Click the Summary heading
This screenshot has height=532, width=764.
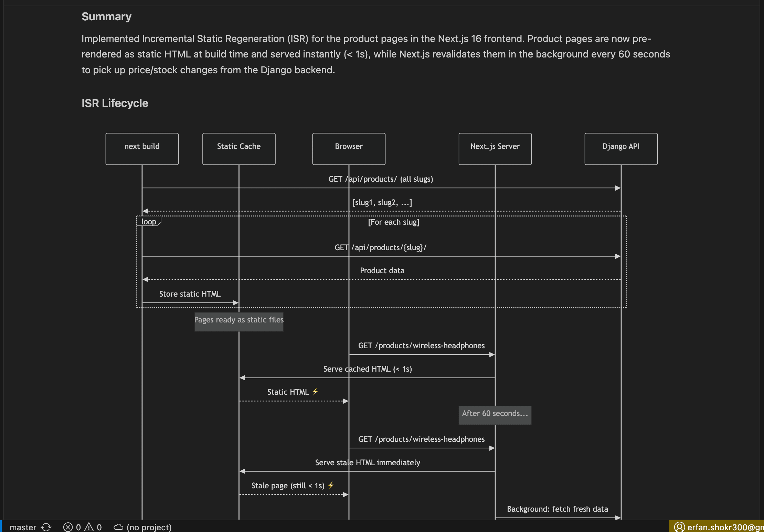(106, 17)
